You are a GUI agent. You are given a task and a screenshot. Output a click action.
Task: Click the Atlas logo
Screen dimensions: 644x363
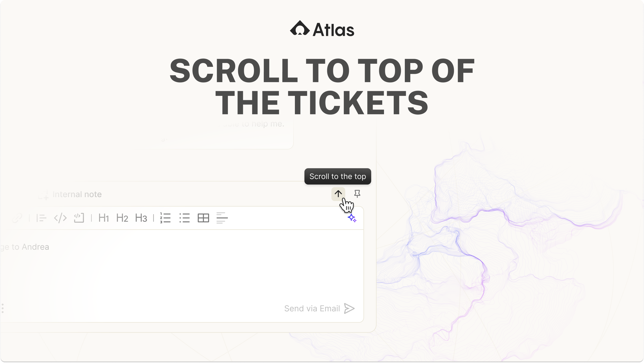pos(322,29)
